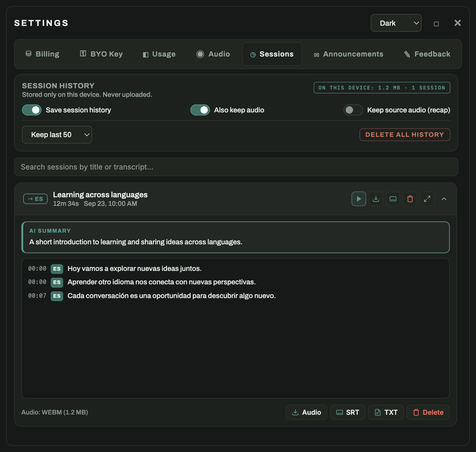The width and height of the screenshot is (476, 452).
Task: Click ES tag beside 'Cada conversación' line
Action: pos(57,296)
